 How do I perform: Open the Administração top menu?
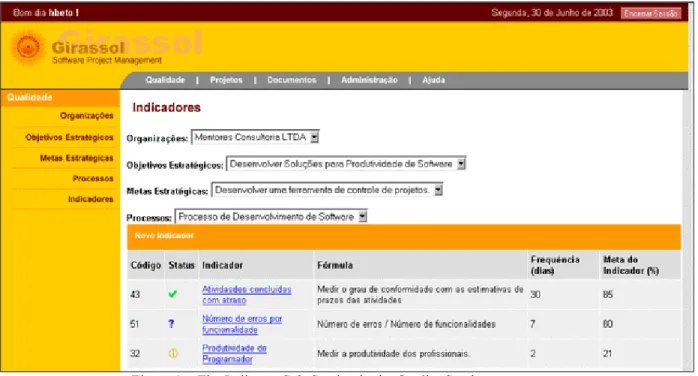[x=369, y=80]
